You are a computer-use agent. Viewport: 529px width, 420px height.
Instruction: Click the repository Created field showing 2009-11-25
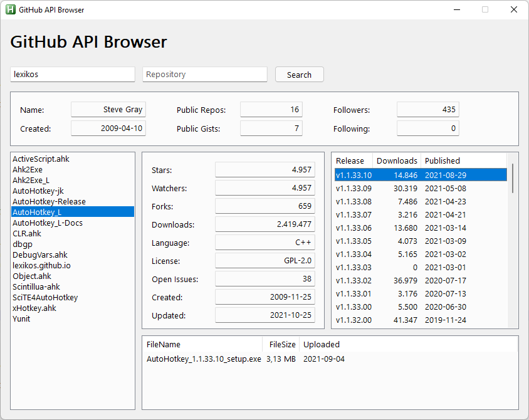point(265,297)
